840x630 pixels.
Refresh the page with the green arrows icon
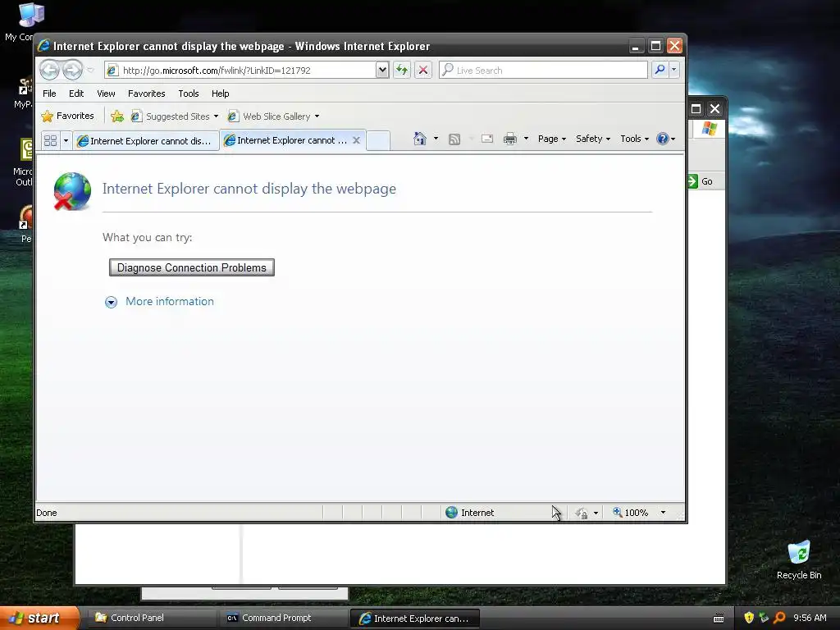pyautogui.click(x=402, y=70)
